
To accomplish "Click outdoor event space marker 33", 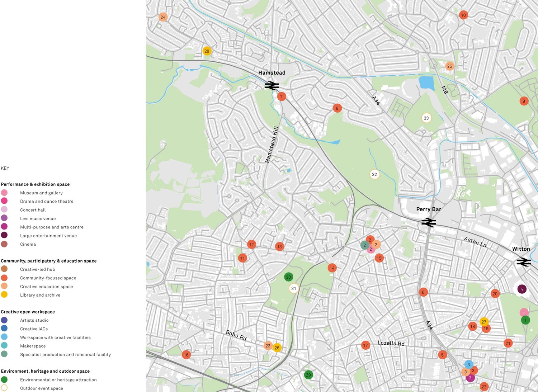I will click(x=426, y=118).
